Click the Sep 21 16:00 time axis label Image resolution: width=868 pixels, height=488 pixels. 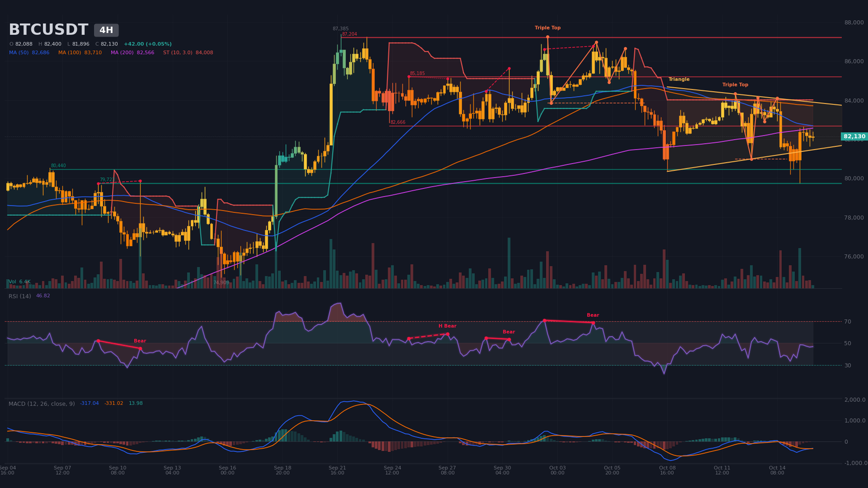point(337,470)
